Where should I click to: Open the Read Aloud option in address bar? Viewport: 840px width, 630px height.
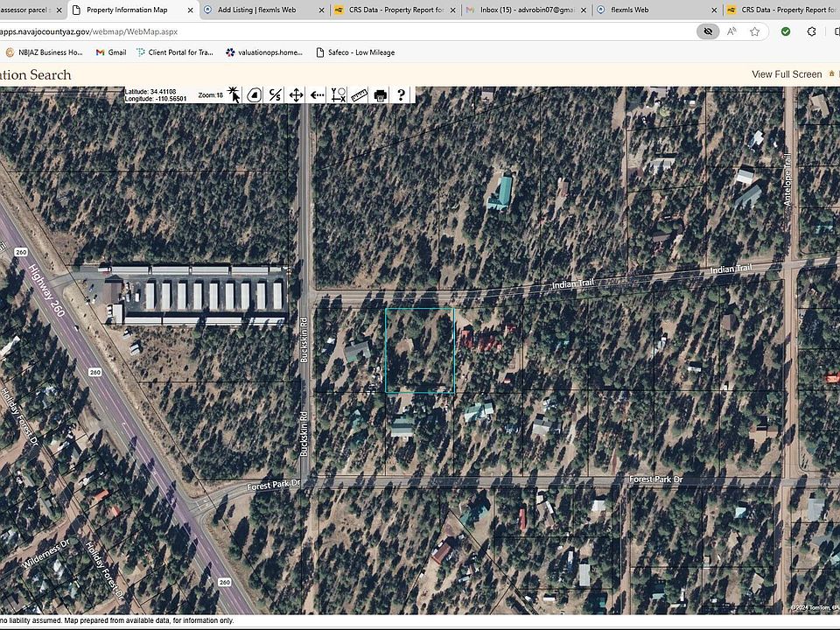[x=732, y=31]
